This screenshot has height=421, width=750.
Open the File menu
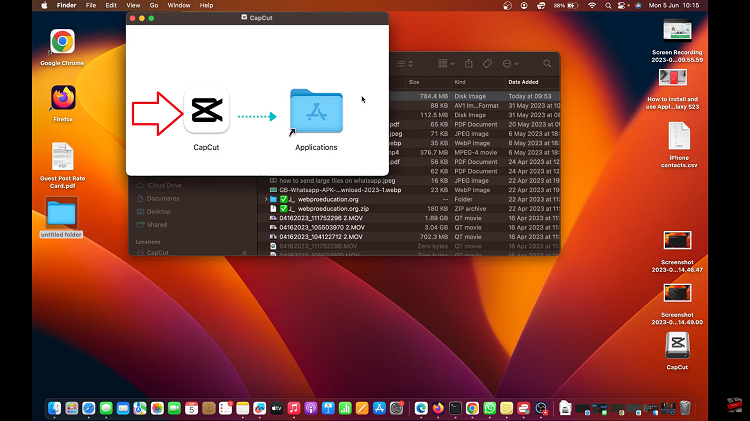(x=91, y=5)
